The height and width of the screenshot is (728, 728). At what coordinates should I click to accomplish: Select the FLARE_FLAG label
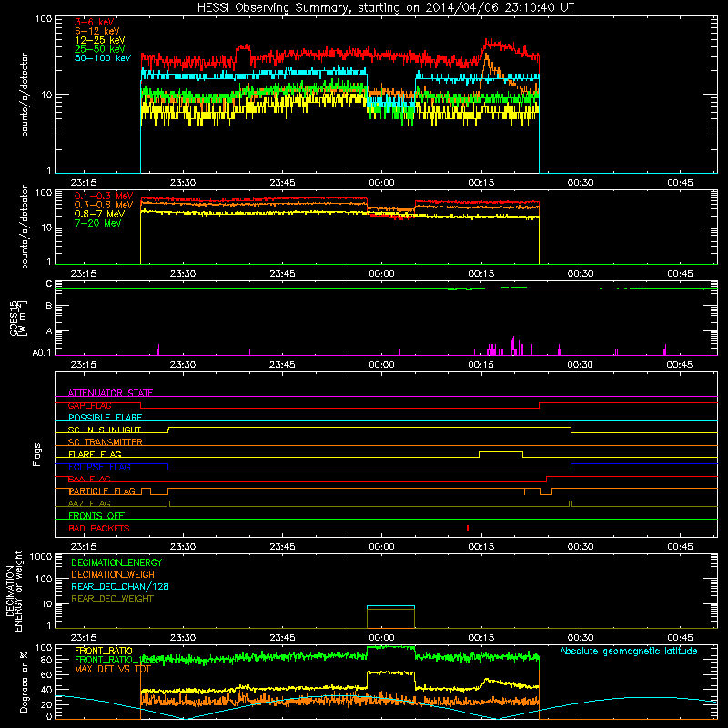point(95,454)
